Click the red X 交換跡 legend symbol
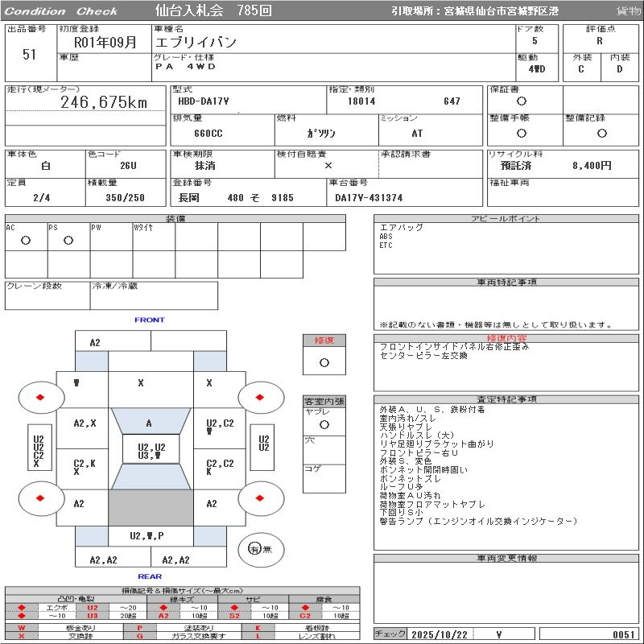The width and height of the screenshot is (644, 644). click(22, 636)
